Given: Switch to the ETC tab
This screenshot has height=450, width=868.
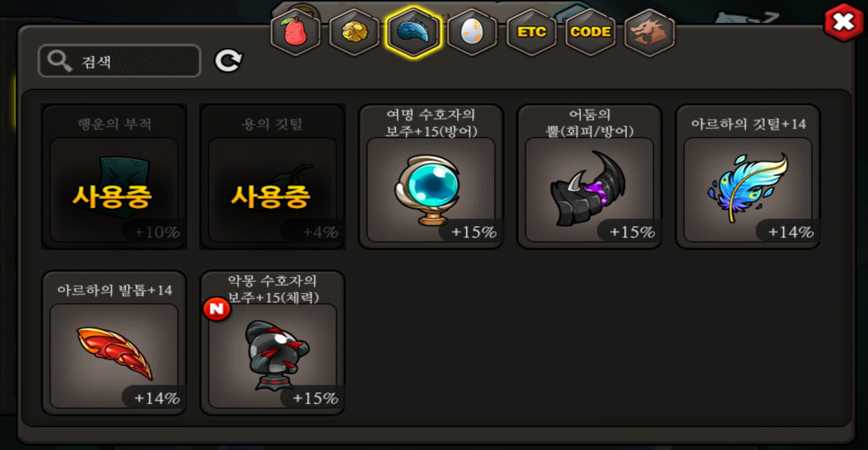Looking at the screenshot, I should coord(531,32).
